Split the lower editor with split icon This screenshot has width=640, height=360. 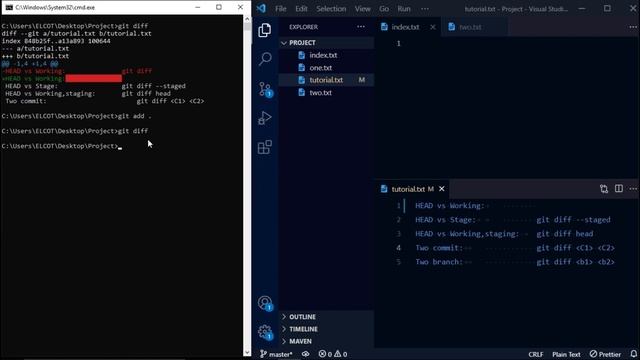point(619,189)
